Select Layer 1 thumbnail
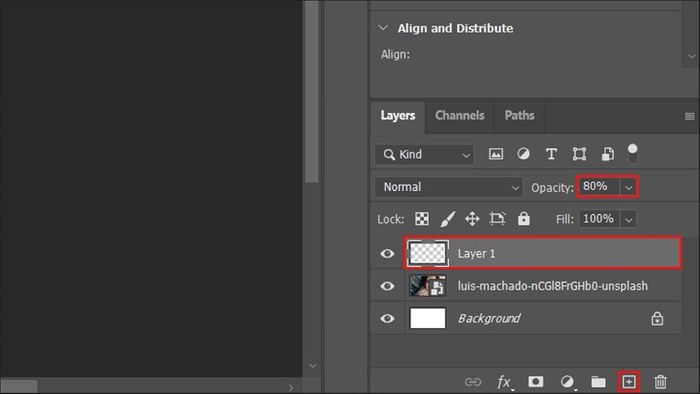 click(428, 253)
